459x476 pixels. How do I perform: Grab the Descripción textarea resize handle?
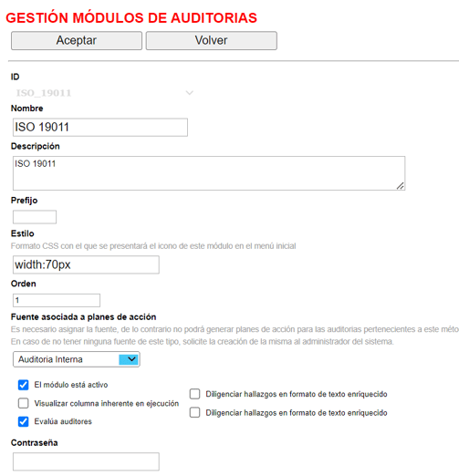coord(400,186)
